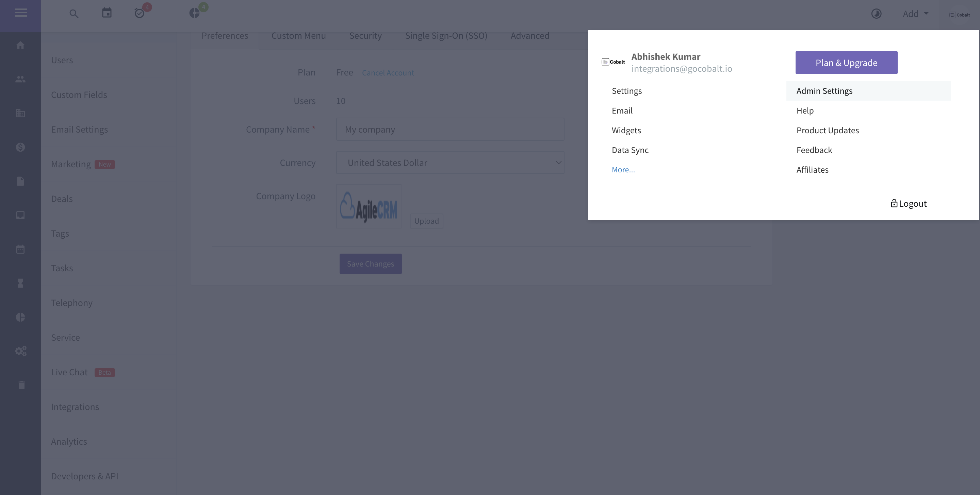The height and width of the screenshot is (495, 980).
Task: Open companies via the building sidebar icon
Action: tap(20, 113)
